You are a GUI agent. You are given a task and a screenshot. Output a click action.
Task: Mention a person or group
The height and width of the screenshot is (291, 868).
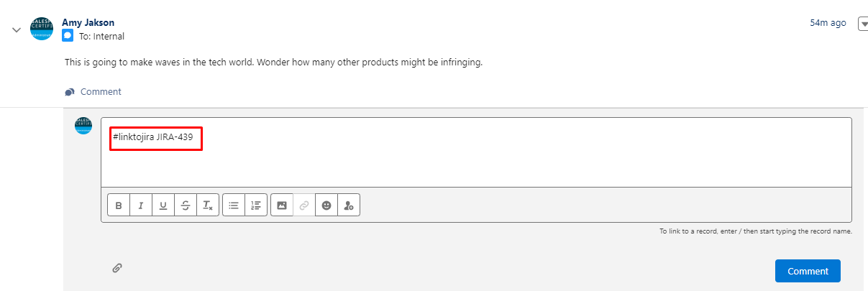[x=349, y=205]
